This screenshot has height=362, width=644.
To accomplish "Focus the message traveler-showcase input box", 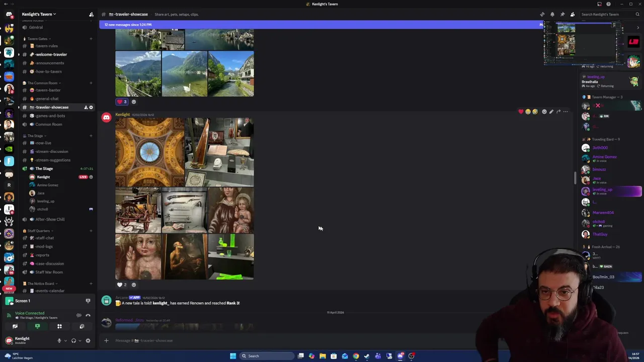I will [x=292, y=340].
